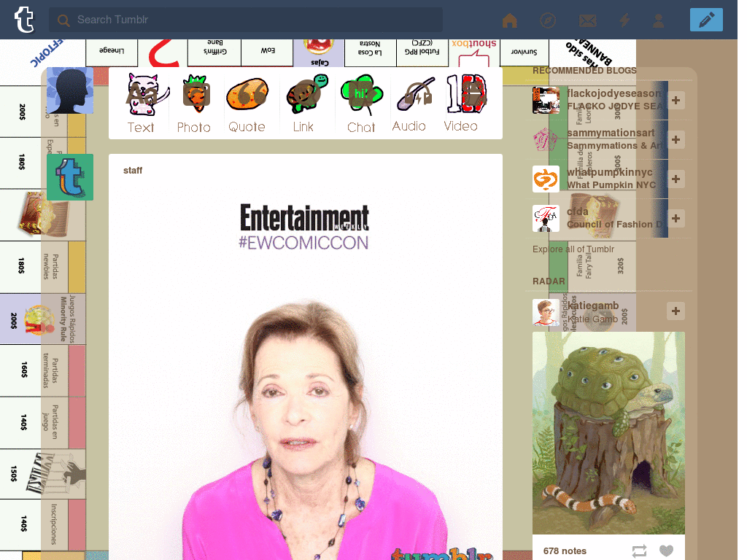Create a new Audio post
This screenshot has height=560, width=747.
(409, 104)
